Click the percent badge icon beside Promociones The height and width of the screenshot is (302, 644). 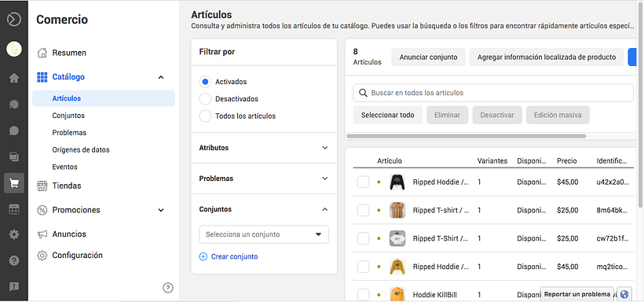(x=42, y=210)
